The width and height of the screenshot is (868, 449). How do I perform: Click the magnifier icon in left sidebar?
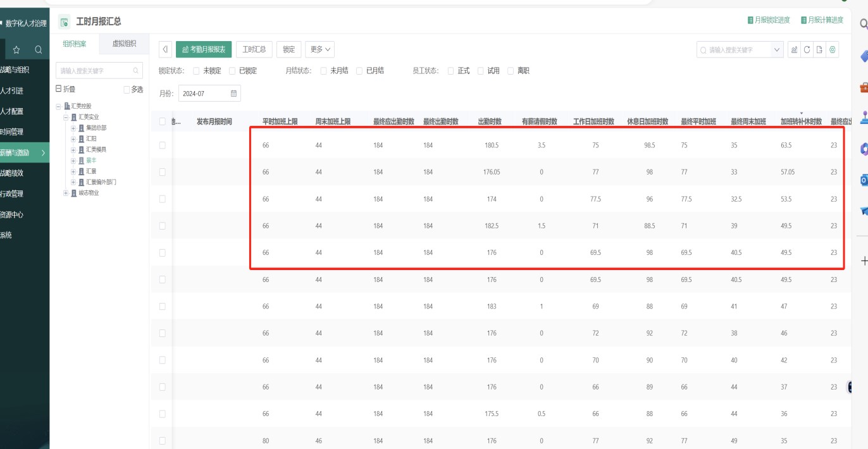[39, 49]
